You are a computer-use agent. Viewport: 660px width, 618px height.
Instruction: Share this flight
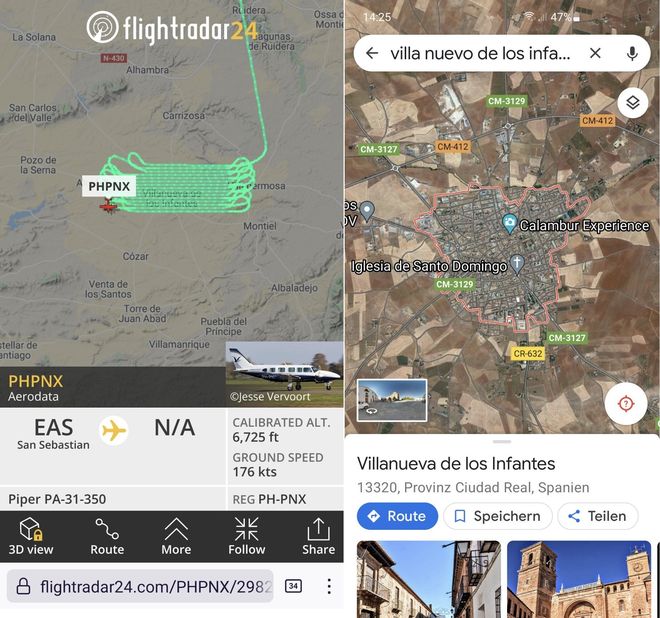pyautogui.click(x=318, y=536)
